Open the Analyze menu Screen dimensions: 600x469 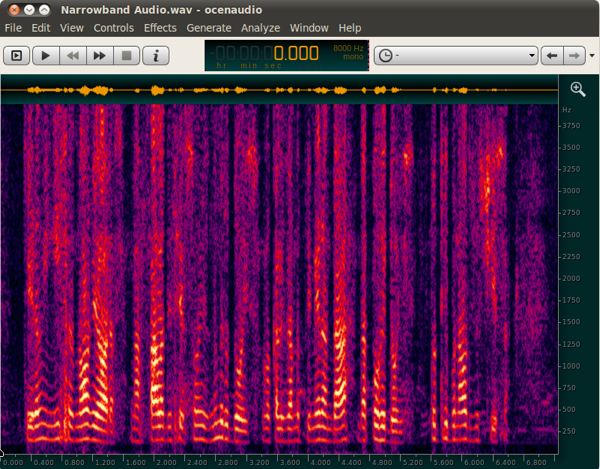[x=261, y=28]
